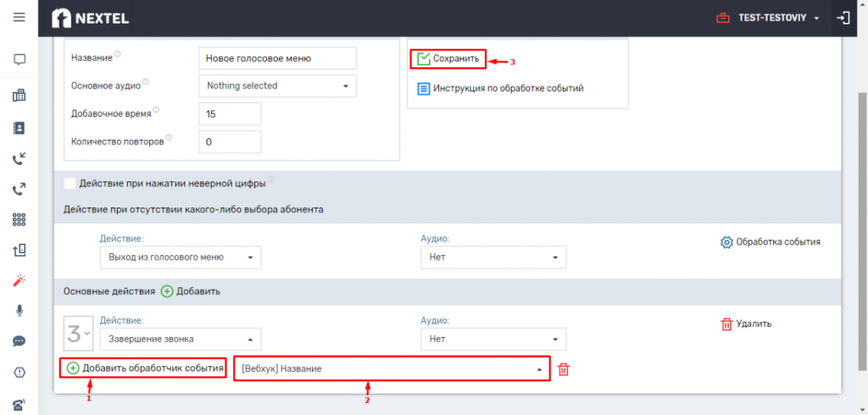Open the contacts book sidebar icon
The height and width of the screenshot is (415, 868).
pos(19,128)
